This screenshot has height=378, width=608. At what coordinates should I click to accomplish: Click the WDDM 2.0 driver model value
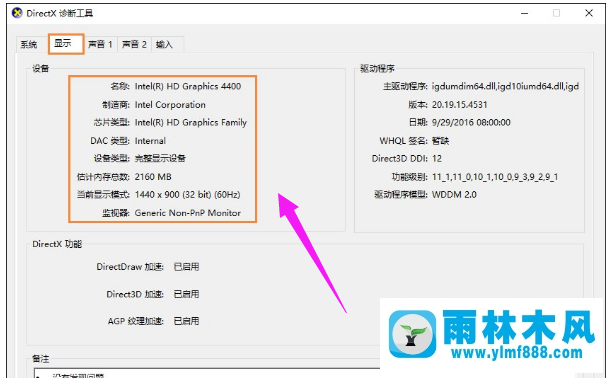[454, 195]
